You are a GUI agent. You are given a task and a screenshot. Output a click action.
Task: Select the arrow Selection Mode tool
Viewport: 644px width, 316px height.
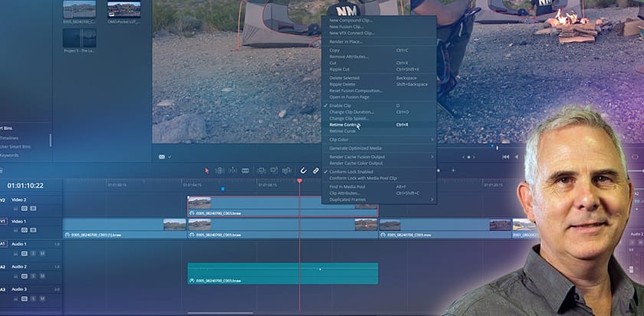tap(207, 170)
